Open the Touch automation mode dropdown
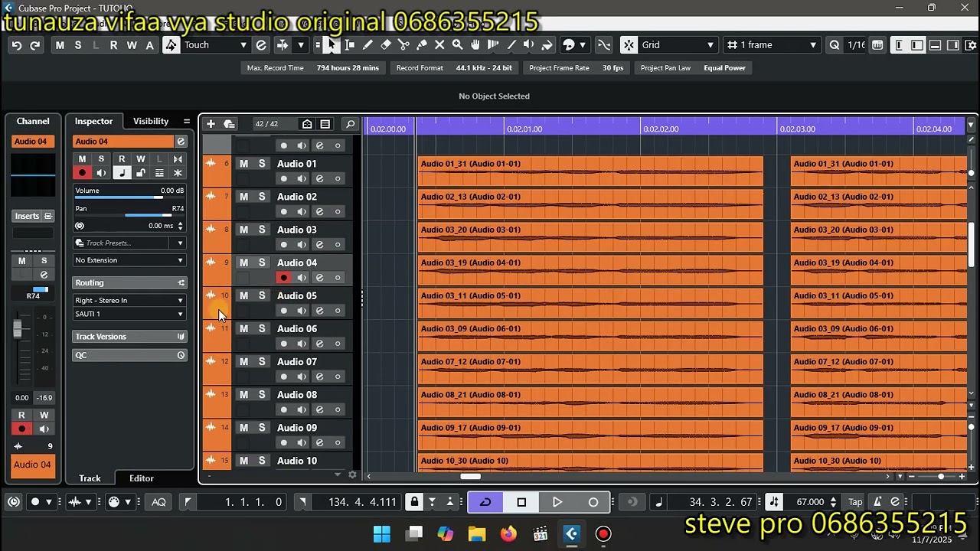 point(243,45)
